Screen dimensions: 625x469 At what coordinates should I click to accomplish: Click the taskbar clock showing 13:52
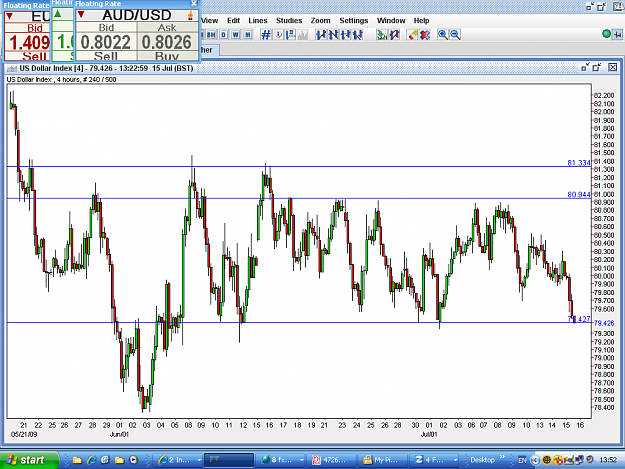pos(608,460)
